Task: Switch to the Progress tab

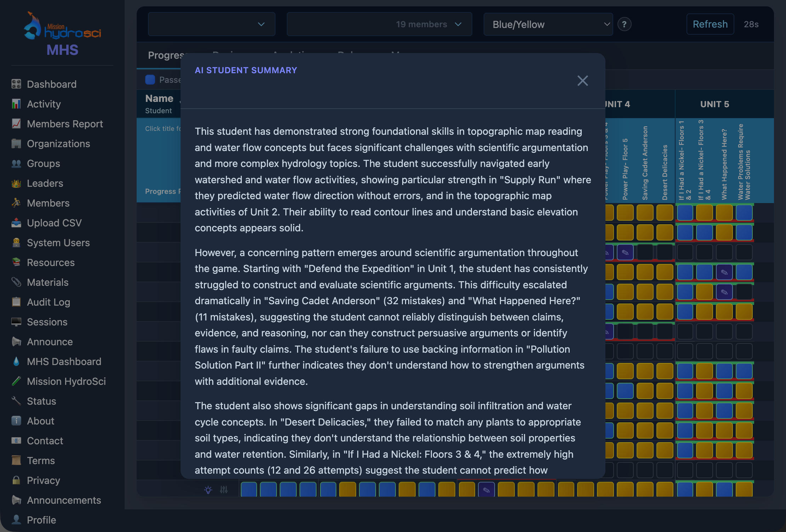Action: (x=166, y=56)
